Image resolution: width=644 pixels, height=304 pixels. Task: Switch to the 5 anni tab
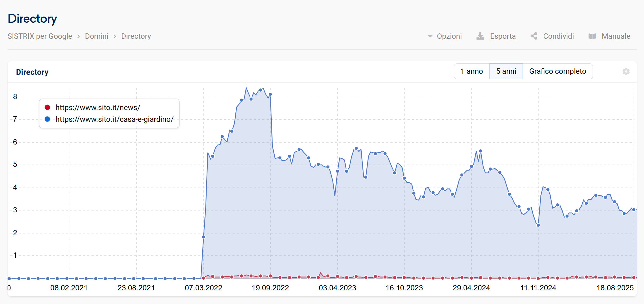pos(506,71)
